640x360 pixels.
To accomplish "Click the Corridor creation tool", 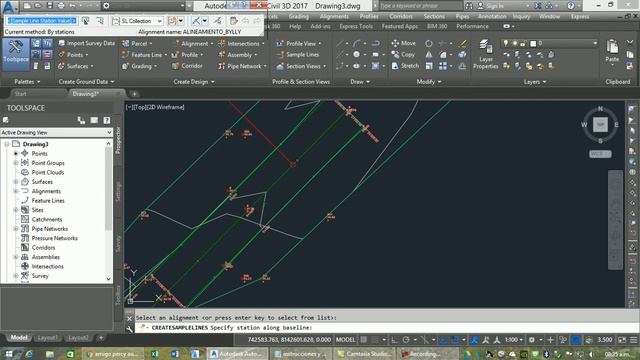I will click(187, 66).
